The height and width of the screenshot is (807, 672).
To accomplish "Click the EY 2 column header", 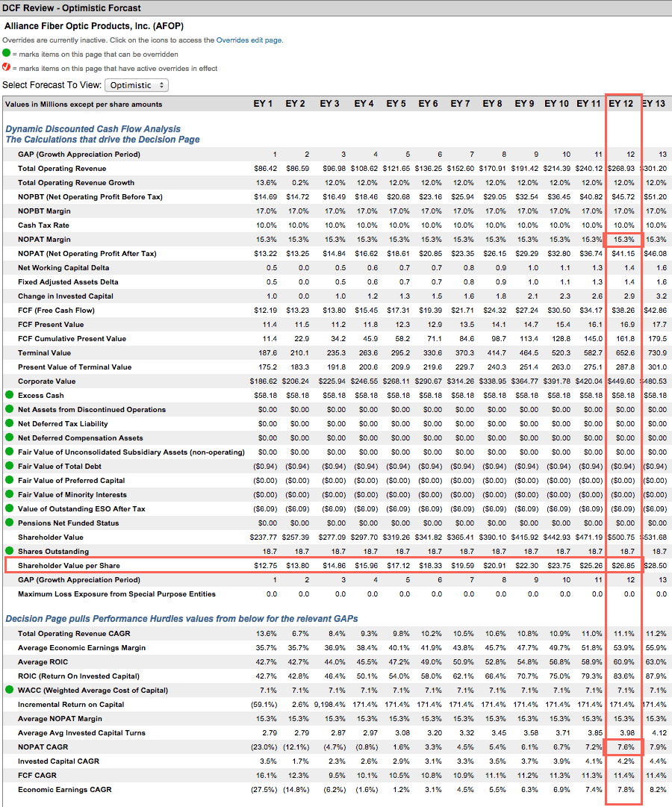I will (x=295, y=104).
